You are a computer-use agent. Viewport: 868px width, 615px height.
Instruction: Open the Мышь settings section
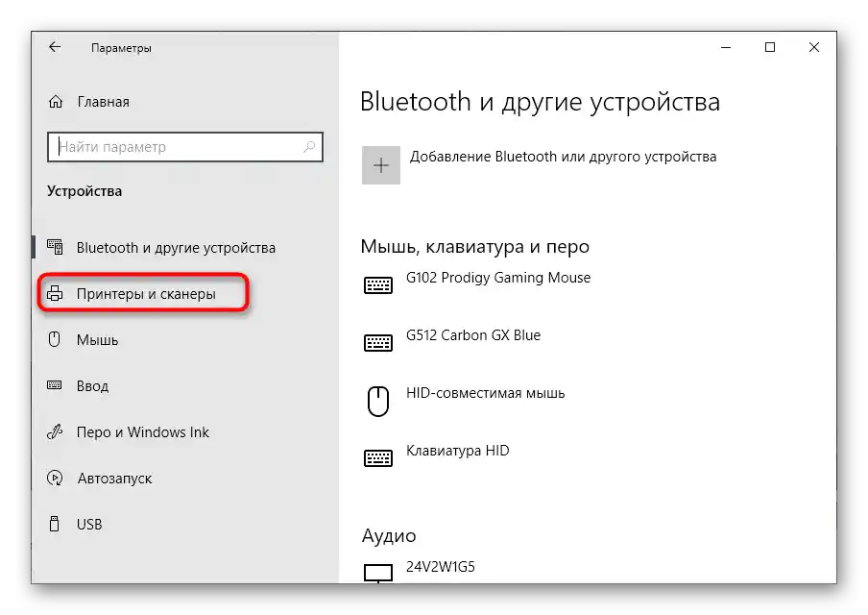(97, 339)
